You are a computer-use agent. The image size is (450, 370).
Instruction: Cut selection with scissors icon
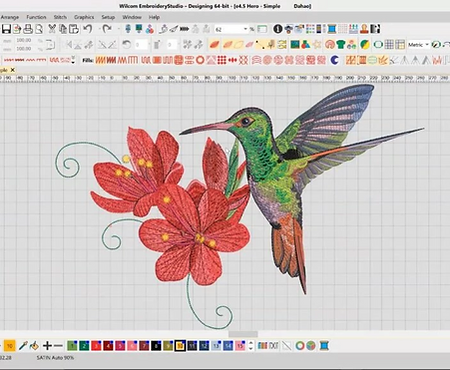[52, 29]
